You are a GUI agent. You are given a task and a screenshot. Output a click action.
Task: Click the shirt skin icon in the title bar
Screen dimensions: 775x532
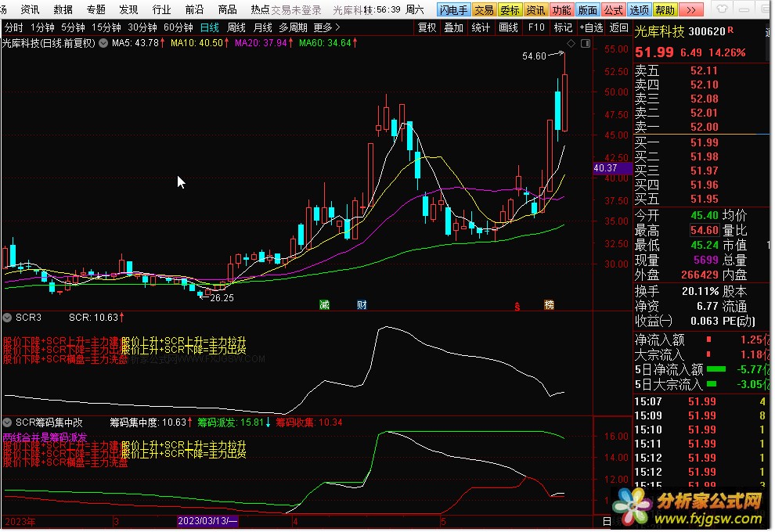pyautogui.click(x=722, y=9)
